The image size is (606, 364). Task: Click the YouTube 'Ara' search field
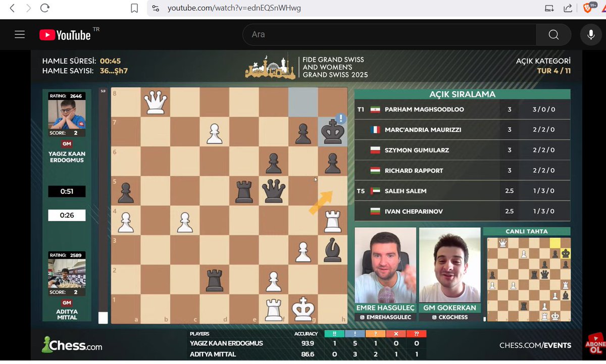coord(389,34)
